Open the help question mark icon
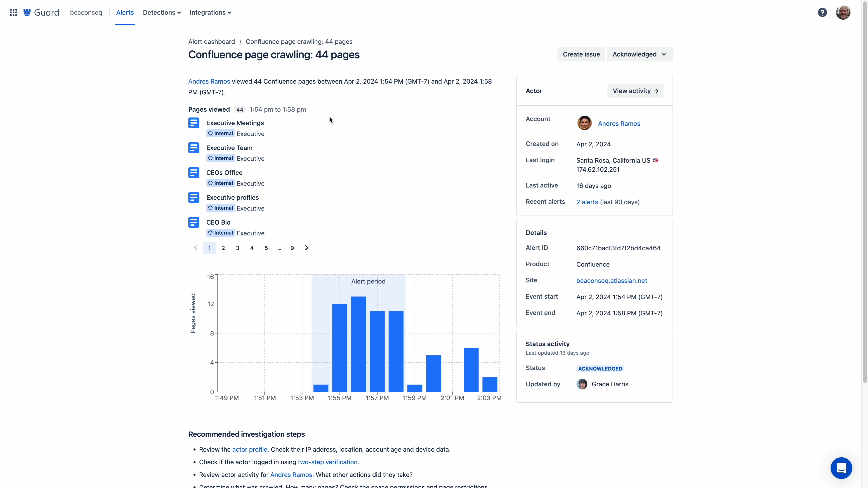 tap(822, 12)
